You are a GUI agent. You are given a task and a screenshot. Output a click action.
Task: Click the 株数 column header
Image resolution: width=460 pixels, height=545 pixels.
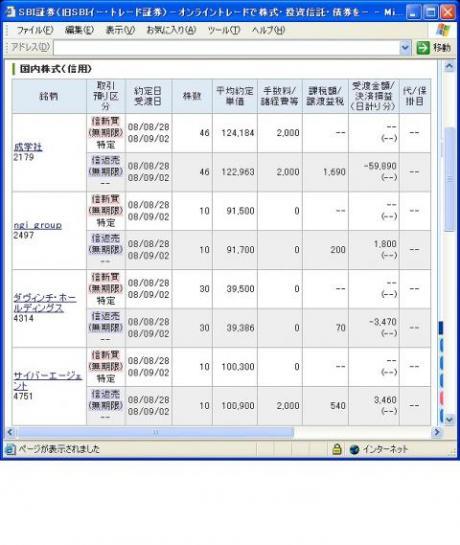[x=192, y=96]
